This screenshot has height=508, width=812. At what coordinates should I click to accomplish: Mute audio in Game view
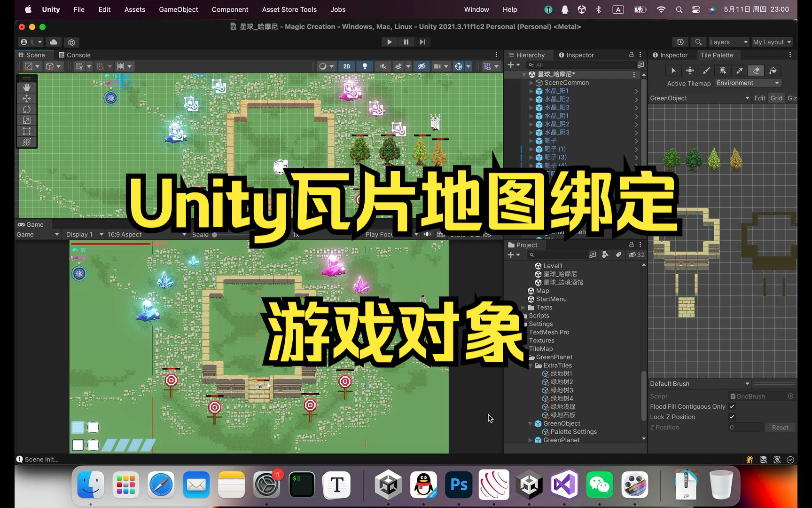(x=427, y=234)
